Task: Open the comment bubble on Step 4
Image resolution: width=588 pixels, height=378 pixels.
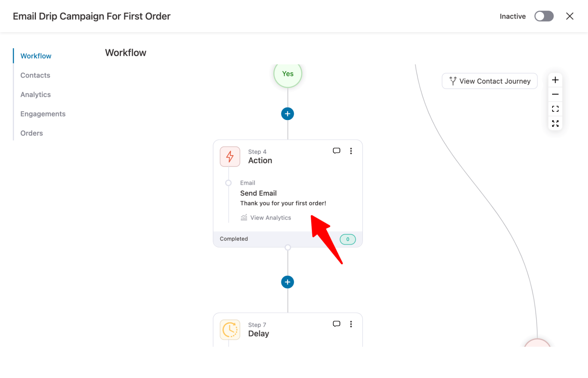Action: click(x=336, y=151)
